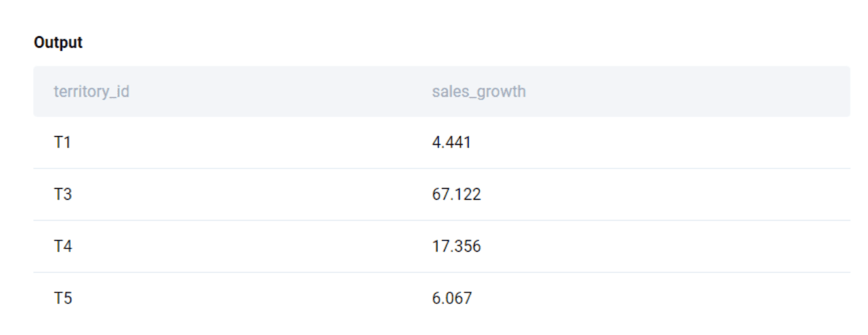This screenshot has width=868, height=335.
Task: Click the sales_growth column header
Action: pyautogui.click(x=479, y=91)
